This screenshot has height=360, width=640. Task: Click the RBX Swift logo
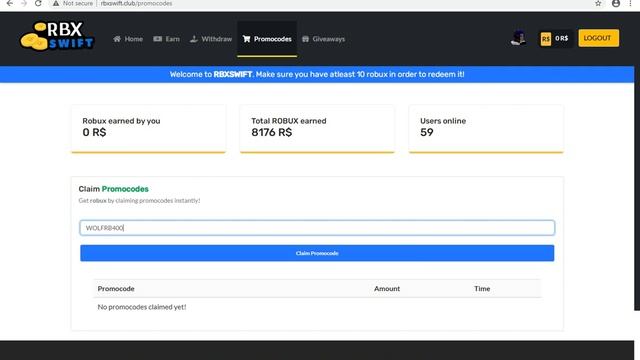(x=57, y=36)
